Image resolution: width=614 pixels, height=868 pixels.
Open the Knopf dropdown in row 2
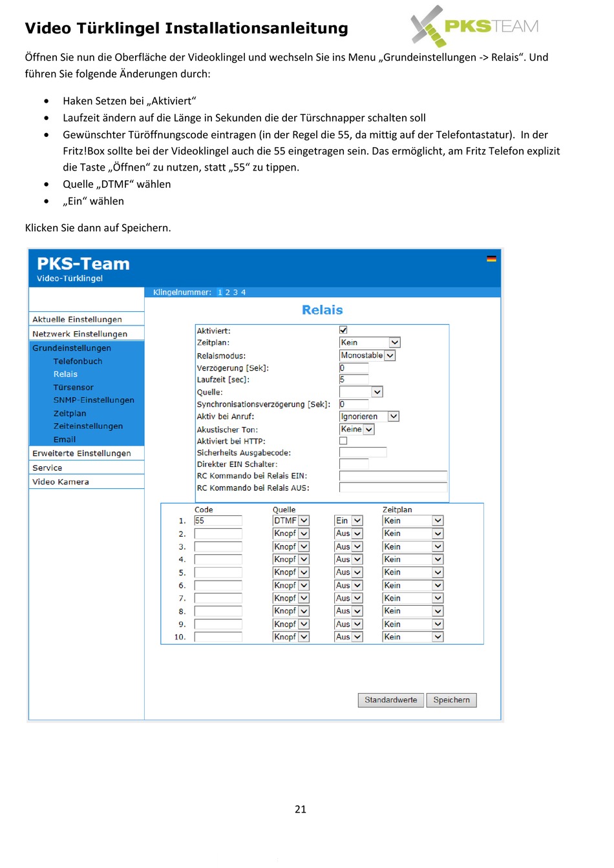pyautogui.click(x=291, y=533)
